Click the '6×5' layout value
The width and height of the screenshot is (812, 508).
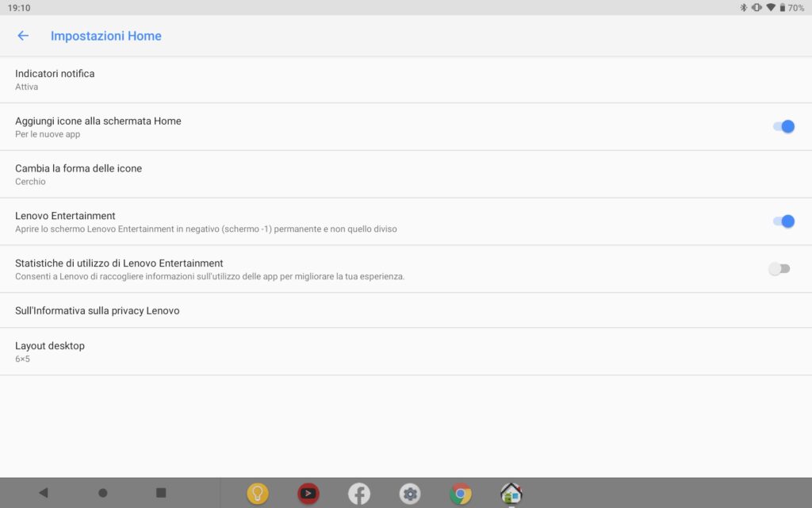pos(22,359)
